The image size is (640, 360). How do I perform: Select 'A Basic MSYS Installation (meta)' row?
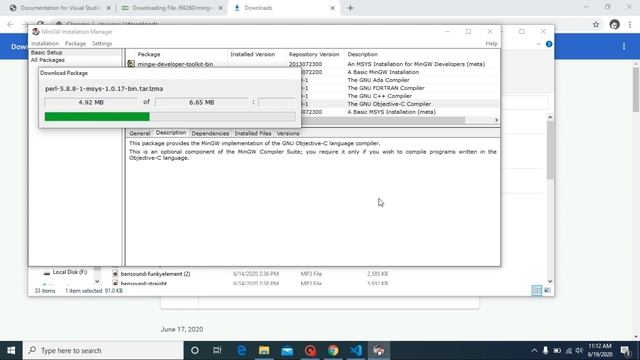(x=400, y=112)
